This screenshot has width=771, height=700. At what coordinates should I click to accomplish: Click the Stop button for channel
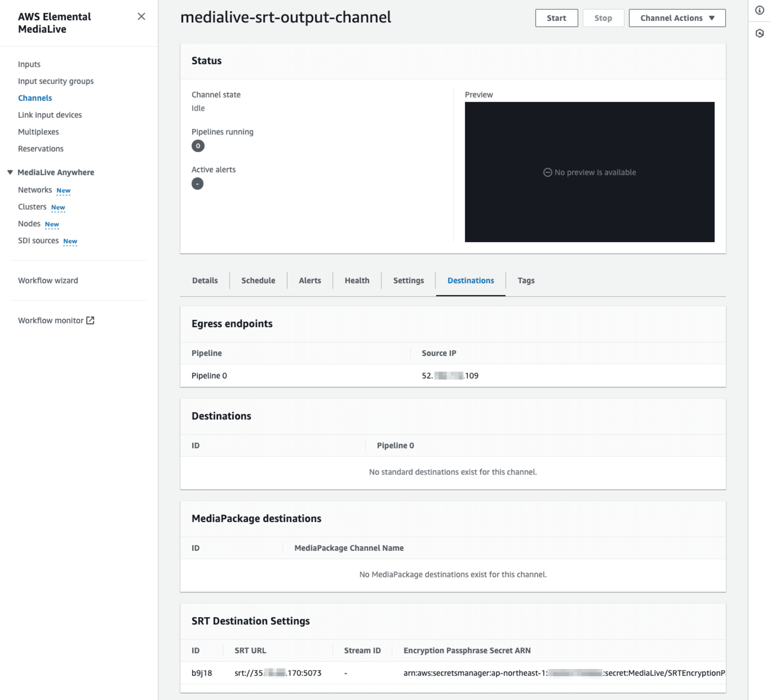pyautogui.click(x=603, y=17)
